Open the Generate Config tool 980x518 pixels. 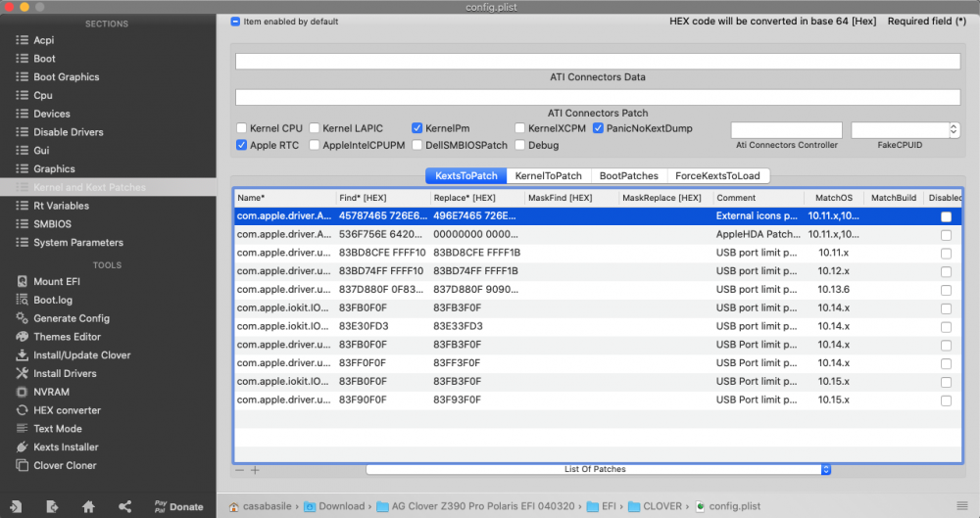[72, 318]
